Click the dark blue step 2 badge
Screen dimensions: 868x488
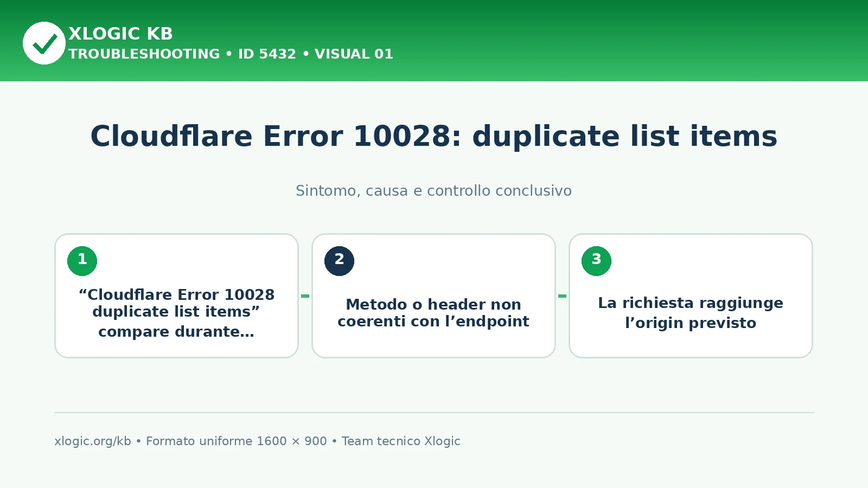[339, 261]
